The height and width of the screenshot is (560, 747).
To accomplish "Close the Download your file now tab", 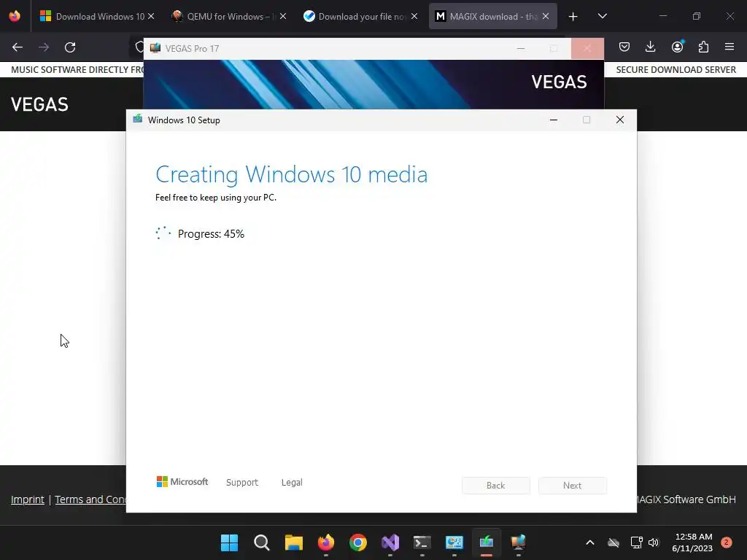I will pos(414,16).
